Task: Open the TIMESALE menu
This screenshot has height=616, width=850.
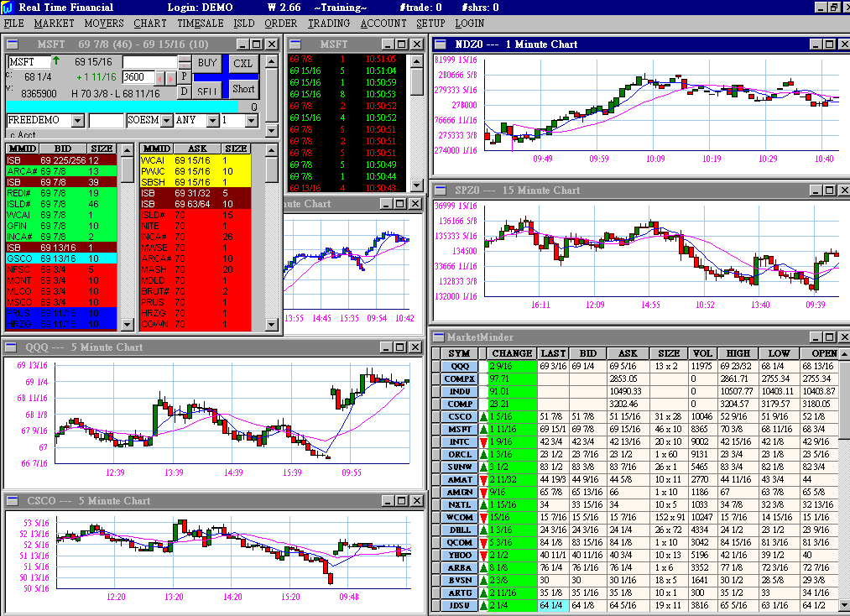Action: click(x=201, y=23)
